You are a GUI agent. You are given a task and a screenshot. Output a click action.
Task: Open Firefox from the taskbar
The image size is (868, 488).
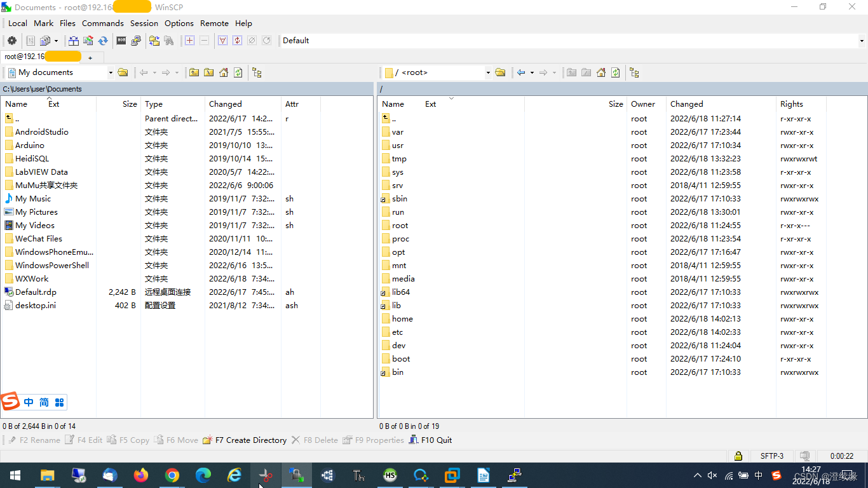point(141,475)
